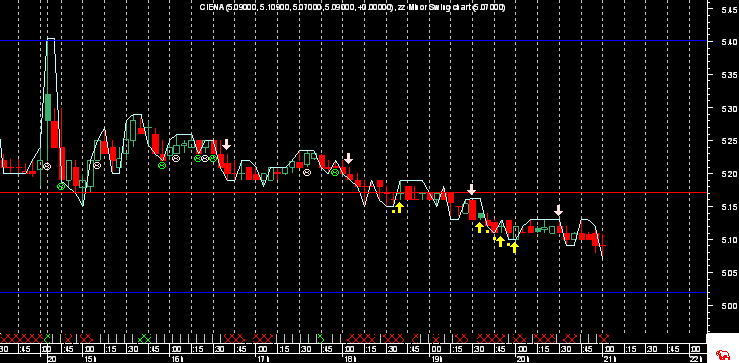This screenshot has width=739, height=363.
Task: Select the red horizontal line near 5.17
Action: (x=353, y=192)
